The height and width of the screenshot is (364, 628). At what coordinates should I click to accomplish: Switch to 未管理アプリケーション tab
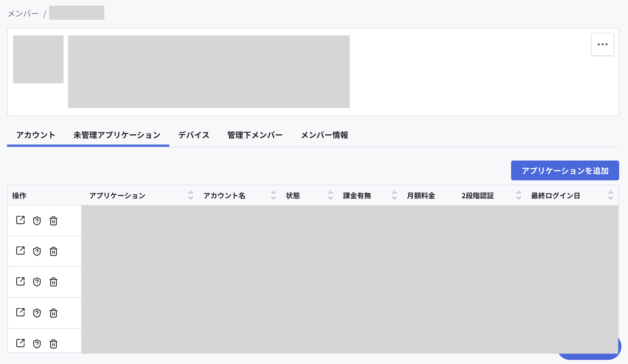[117, 135]
